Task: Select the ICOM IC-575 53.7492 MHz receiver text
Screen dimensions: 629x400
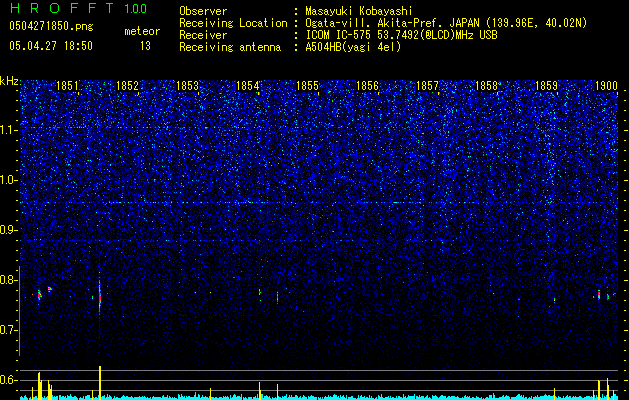Action: click(x=401, y=35)
